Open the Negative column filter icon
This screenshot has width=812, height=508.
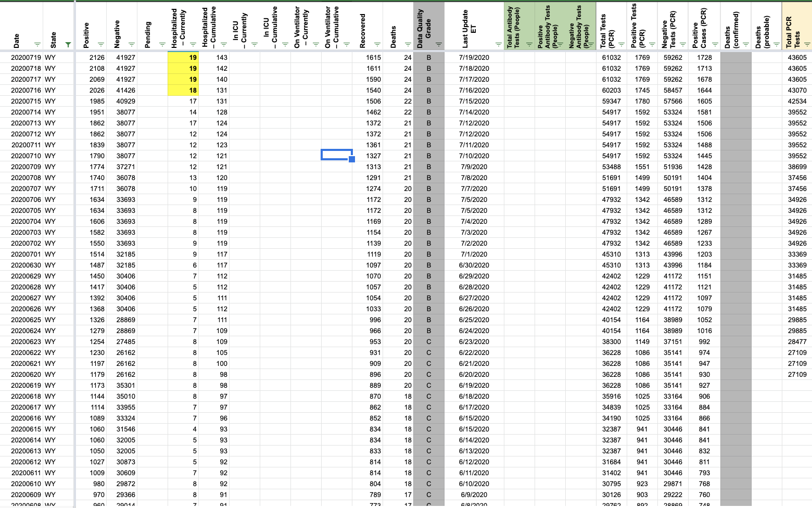(131, 45)
